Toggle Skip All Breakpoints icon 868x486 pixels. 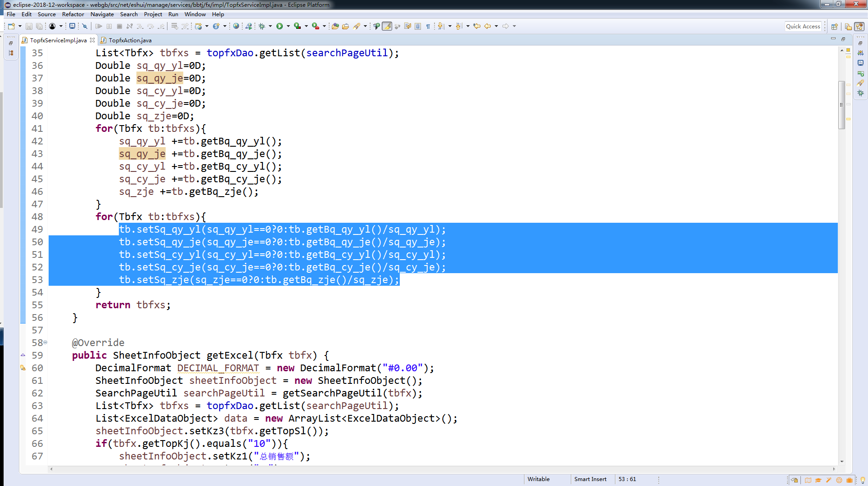click(85, 26)
